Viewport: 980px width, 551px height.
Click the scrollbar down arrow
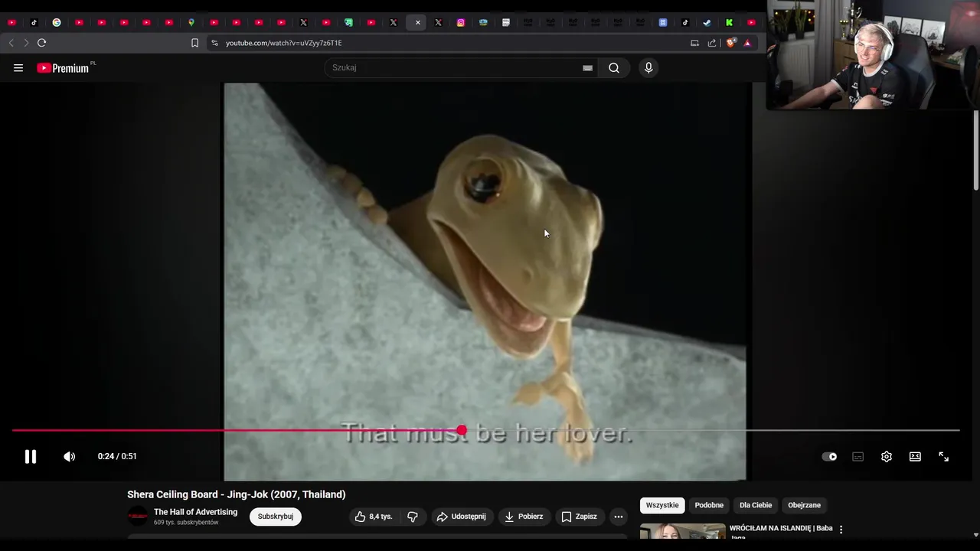point(975,535)
